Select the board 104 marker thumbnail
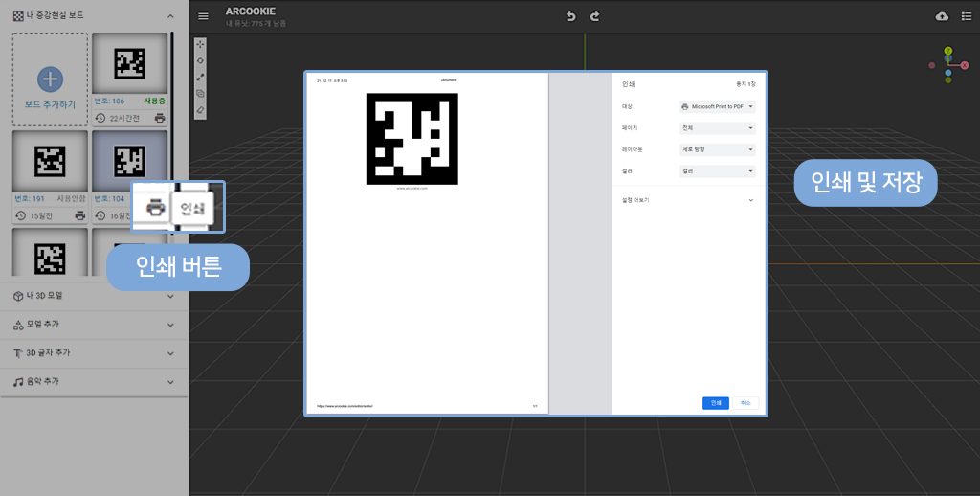 [130, 161]
